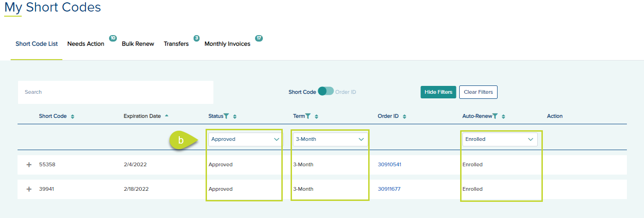Click the Auto-Renew column filter funnel icon
The height and width of the screenshot is (218, 644).
[x=495, y=116]
